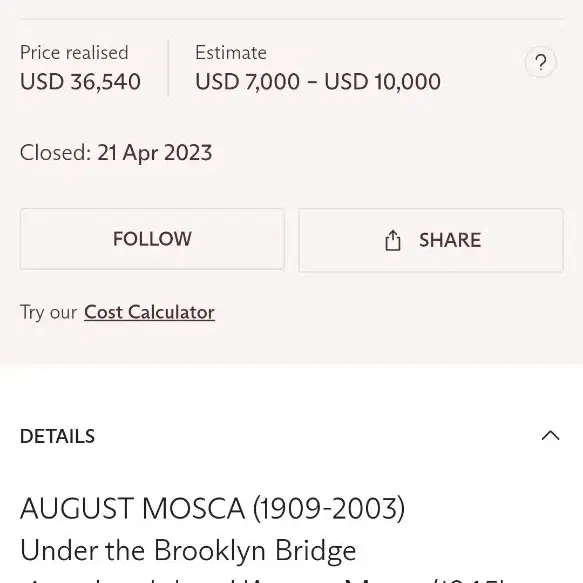This screenshot has height=583, width=583.
Task: Click the divider between price and estimate
Action: point(168,69)
